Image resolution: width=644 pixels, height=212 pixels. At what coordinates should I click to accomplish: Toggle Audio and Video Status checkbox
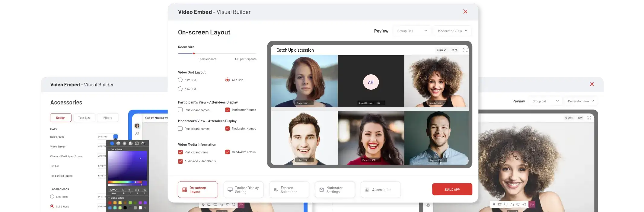coord(180,161)
